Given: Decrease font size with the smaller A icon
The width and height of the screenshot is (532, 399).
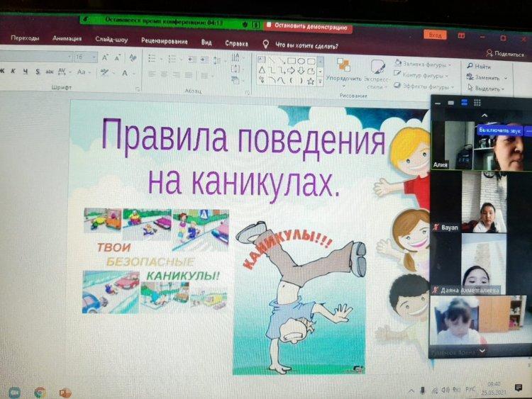Looking at the screenshot, I should tap(117, 58).
